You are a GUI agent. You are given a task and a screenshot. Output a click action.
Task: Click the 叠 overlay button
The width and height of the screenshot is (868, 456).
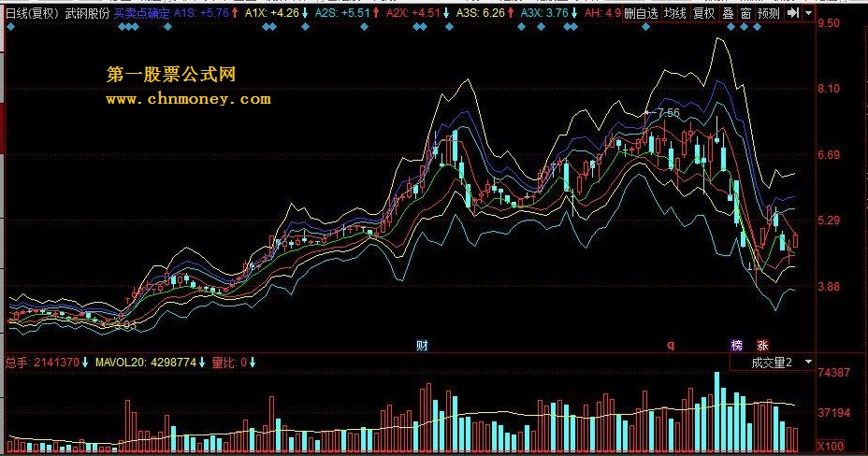pyautogui.click(x=728, y=13)
